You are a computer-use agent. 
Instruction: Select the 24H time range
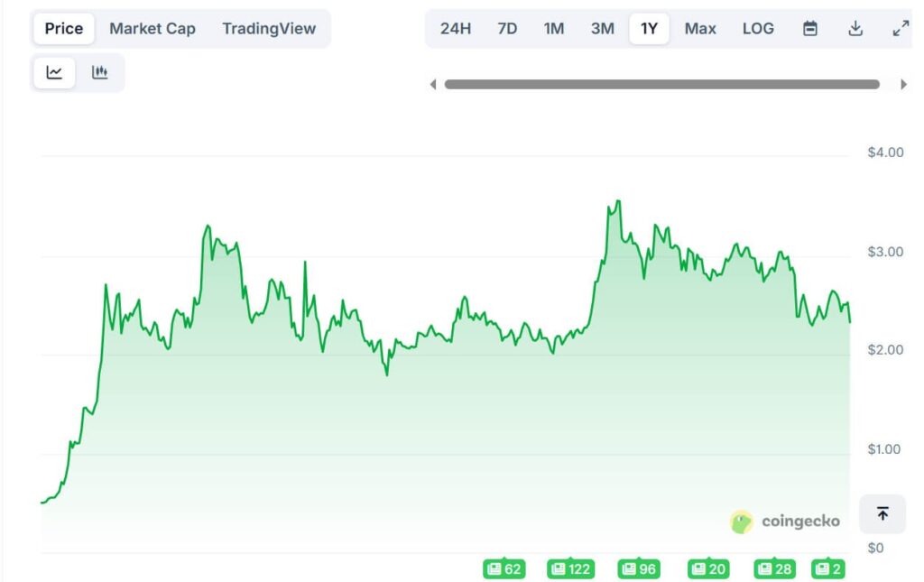coord(456,29)
